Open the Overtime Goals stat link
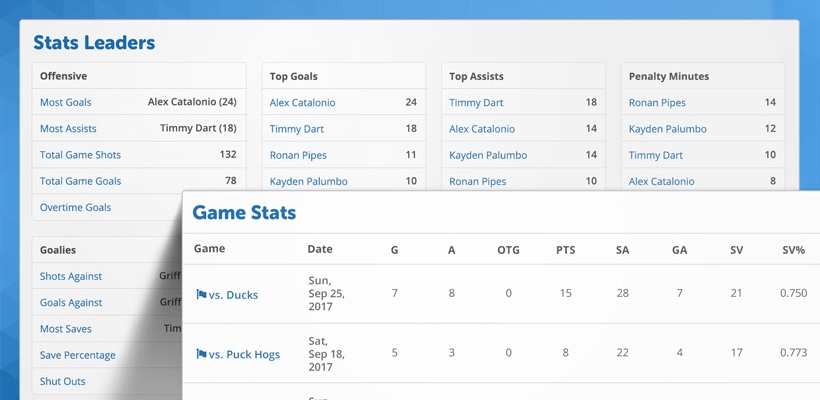This screenshot has width=820, height=400. pyautogui.click(x=75, y=207)
